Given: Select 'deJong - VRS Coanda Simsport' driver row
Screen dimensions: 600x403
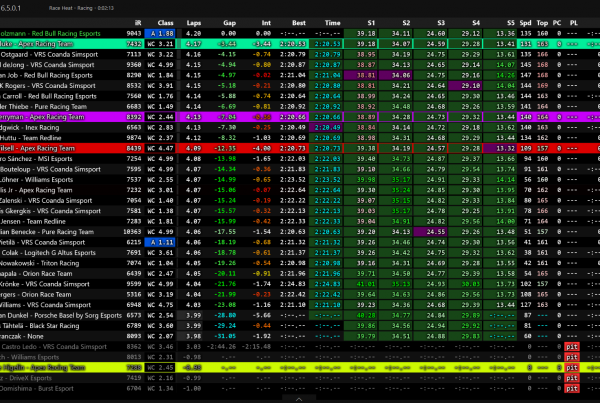Looking at the screenshot, I should [x=300, y=65].
